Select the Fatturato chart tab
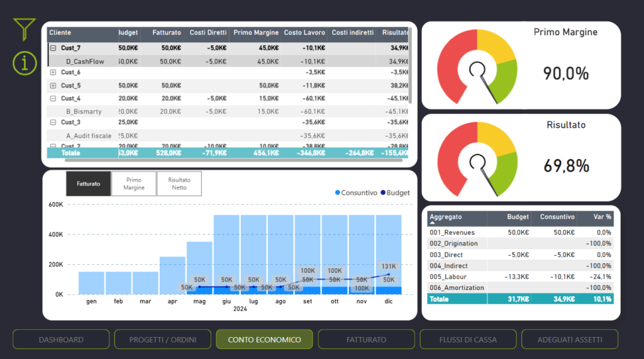Screen dimensions: 644x359 (88, 184)
